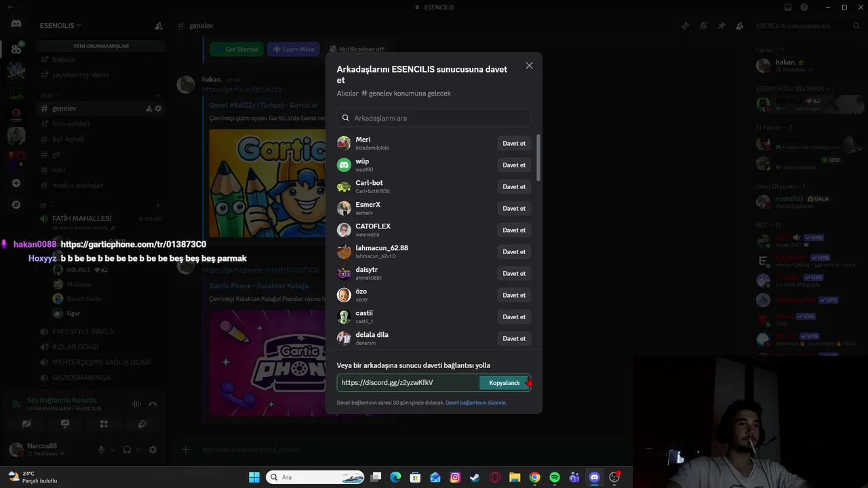This screenshot has height=488, width=868.
Task: Invite lahmacun_62.88 with Davet et
Action: [x=514, y=252]
